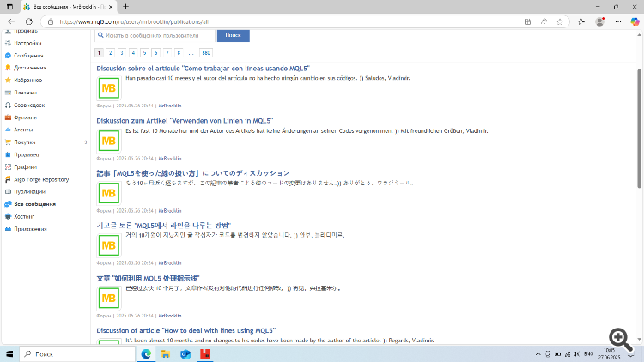
Task: Click the Поиск search button
Action: click(x=234, y=35)
